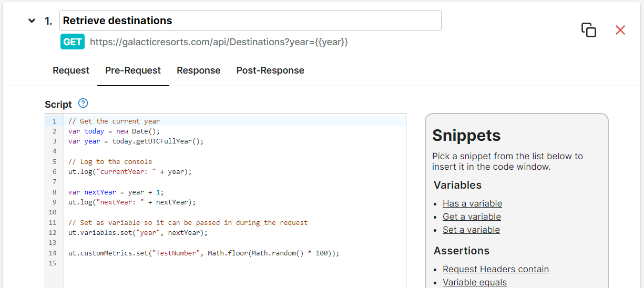Insert the Has a variable snippet
This screenshot has width=644, height=288.
tap(472, 203)
